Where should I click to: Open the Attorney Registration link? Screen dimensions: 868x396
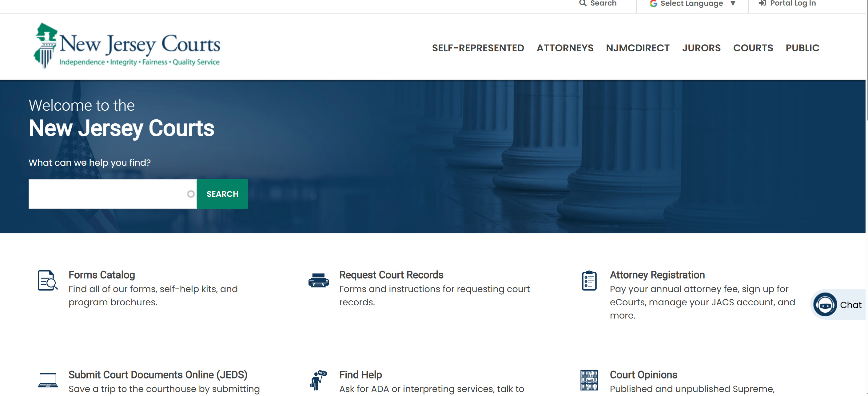click(657, 275)
